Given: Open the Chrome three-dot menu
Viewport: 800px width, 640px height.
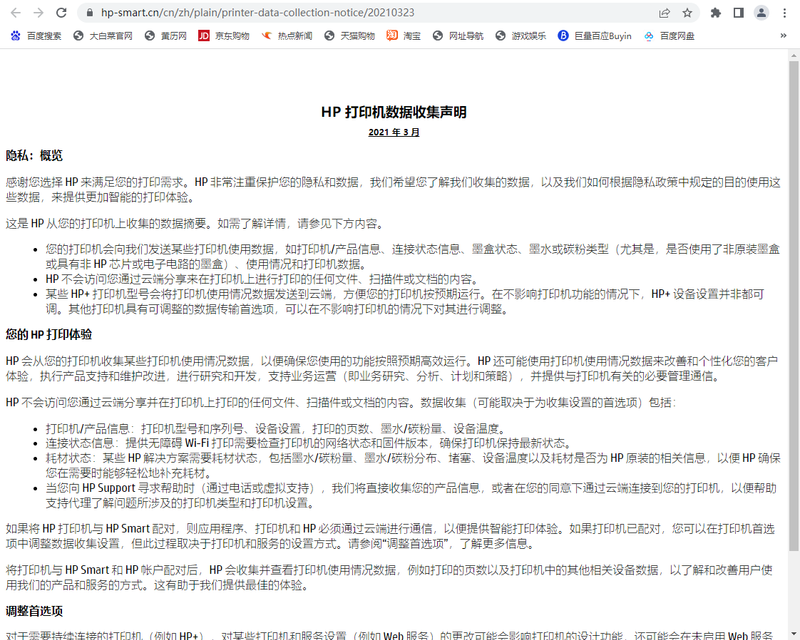Looking at the screenshot, I should pyautogui.click(x=785, y=13).
